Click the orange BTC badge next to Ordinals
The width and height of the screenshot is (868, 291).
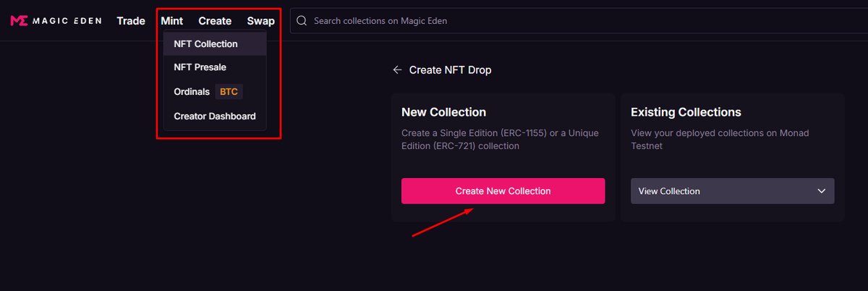(229, 92)
